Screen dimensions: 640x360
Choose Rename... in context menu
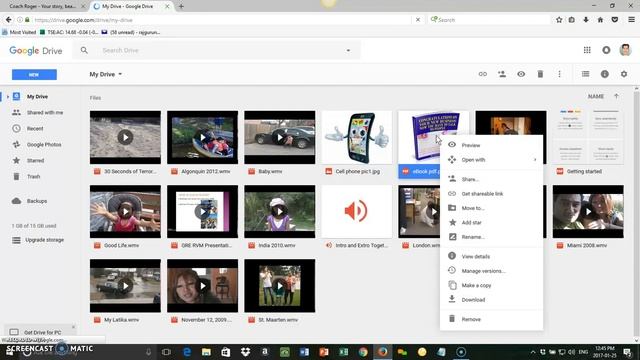click(x=491, y=237)
